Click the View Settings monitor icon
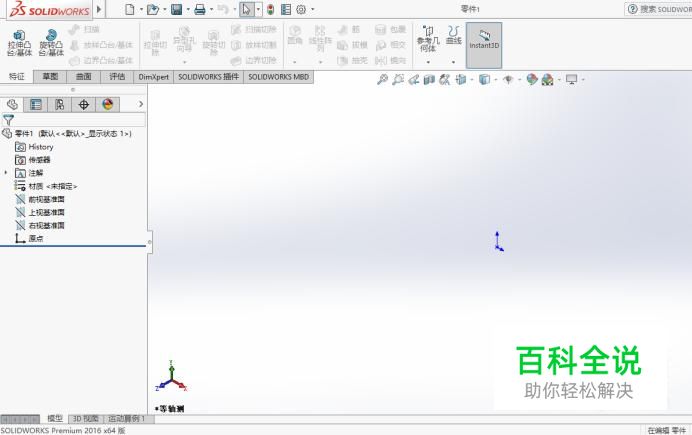 click(572, 79)
